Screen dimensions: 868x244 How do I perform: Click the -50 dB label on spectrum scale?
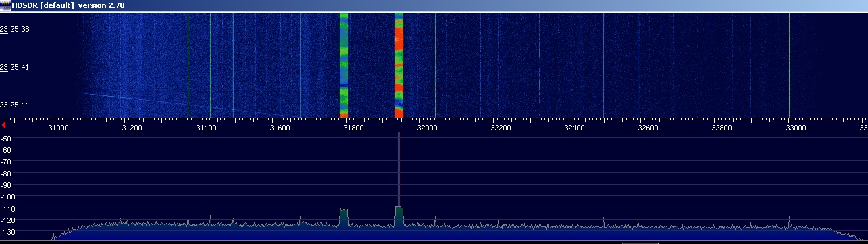pos(9,138)
